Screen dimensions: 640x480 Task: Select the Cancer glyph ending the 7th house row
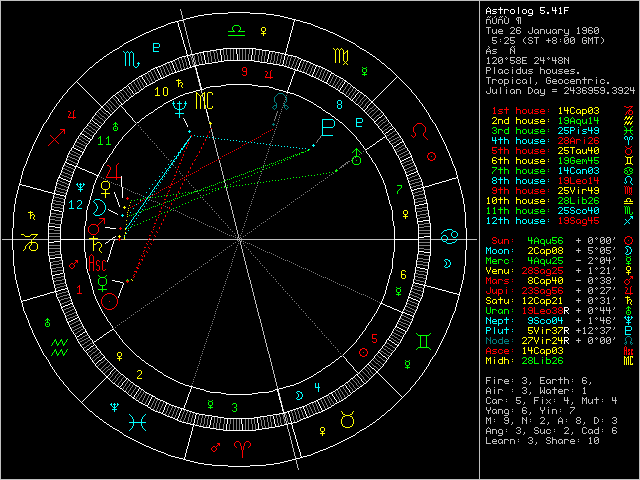(628, 171)
